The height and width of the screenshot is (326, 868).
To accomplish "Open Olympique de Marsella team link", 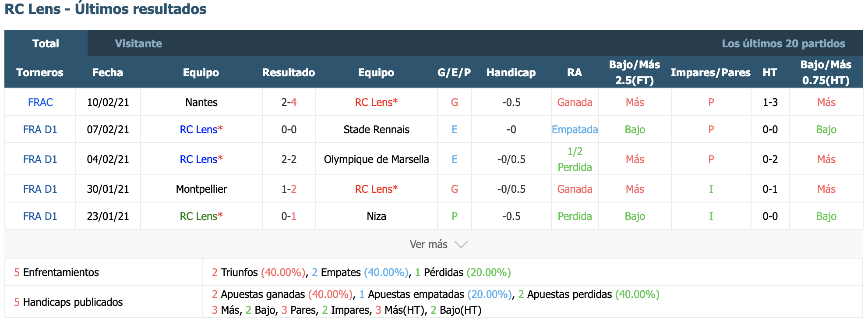I will click(x=376, y=159).
